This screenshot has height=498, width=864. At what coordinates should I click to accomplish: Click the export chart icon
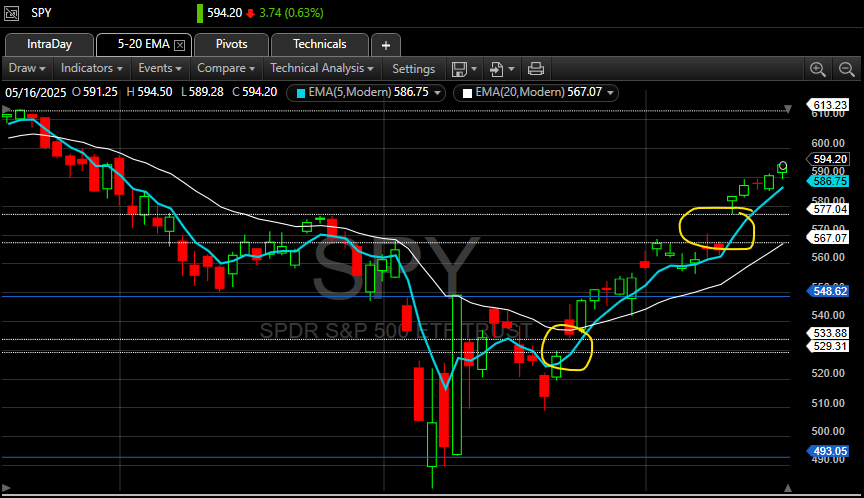[x=497, y=69]
